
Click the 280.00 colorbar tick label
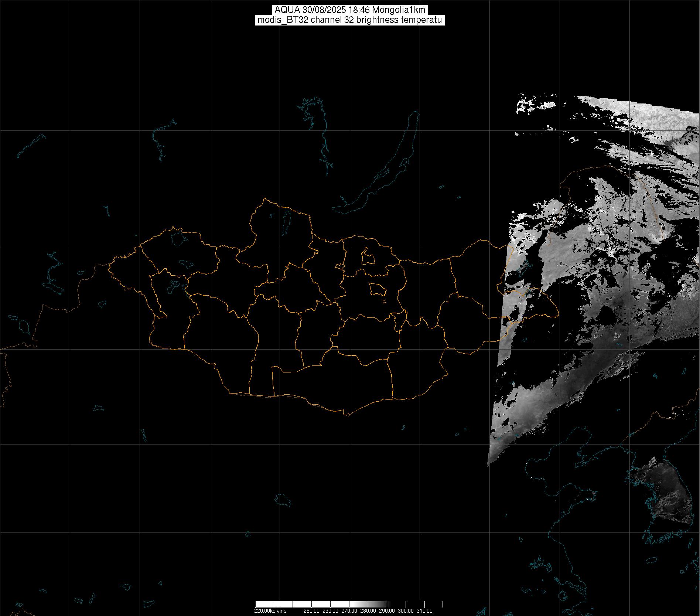368,611
